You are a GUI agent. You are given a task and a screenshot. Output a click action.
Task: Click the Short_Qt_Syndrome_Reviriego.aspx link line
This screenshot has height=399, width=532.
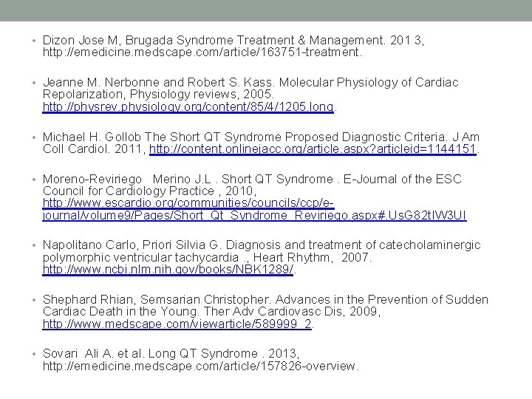[x=254, y=215]
